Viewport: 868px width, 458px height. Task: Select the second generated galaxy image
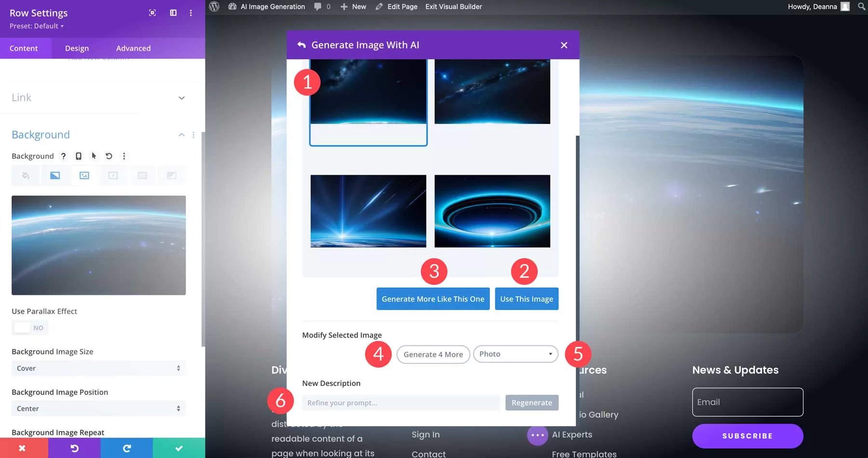click(492, 92)
